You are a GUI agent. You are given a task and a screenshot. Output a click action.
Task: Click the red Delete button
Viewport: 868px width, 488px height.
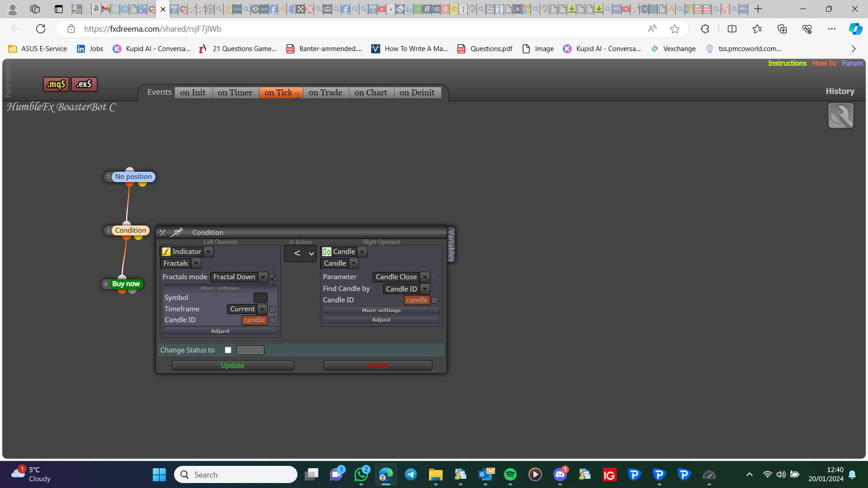coord(377,365)
